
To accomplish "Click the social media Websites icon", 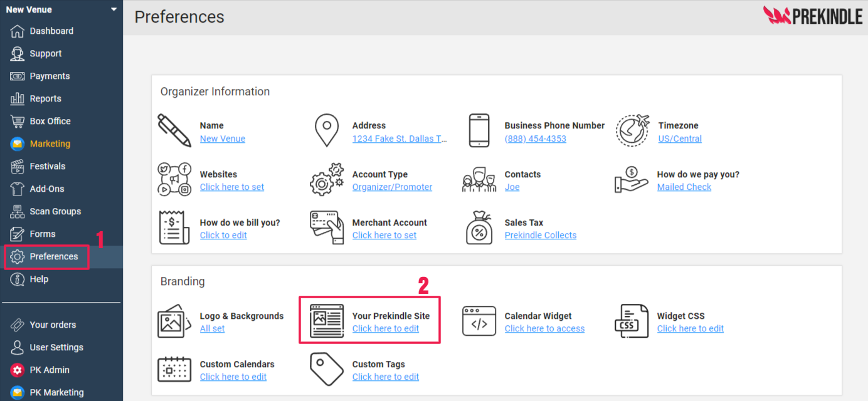I will (x=174, y=179).
